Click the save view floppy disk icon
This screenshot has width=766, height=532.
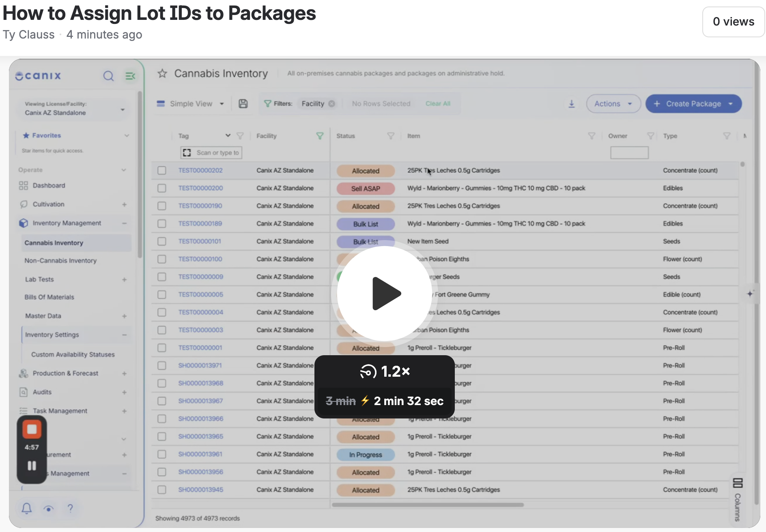tap(243, 104)
